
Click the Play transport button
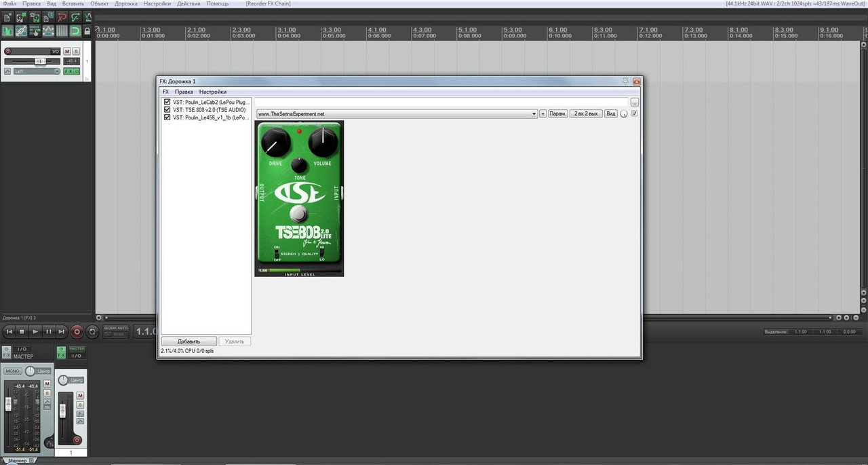click(x=35, y=332)
